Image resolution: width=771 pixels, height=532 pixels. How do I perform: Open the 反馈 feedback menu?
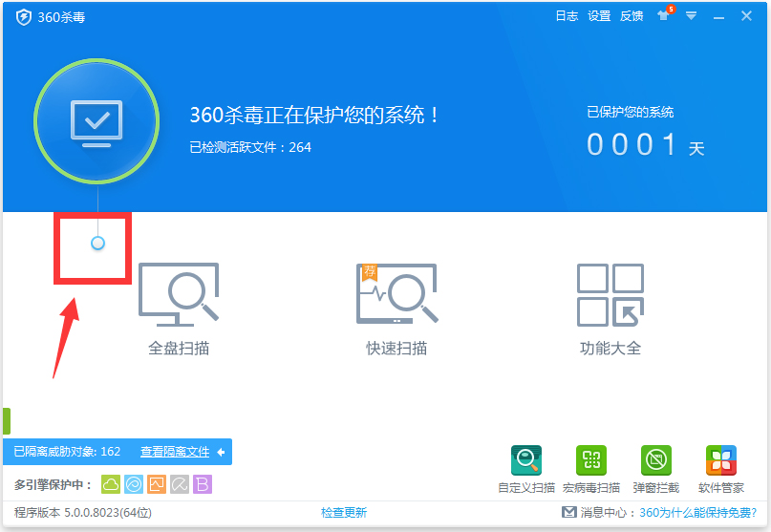coord(632,16)
